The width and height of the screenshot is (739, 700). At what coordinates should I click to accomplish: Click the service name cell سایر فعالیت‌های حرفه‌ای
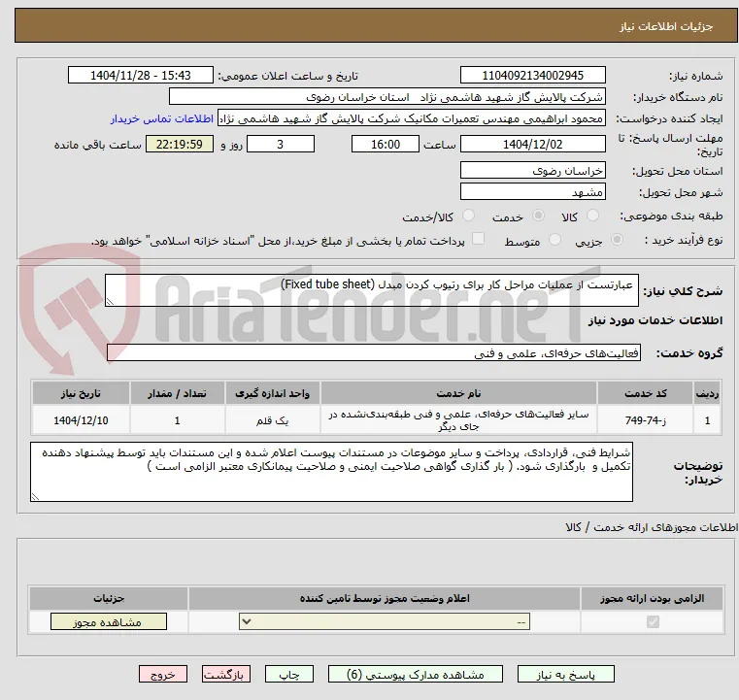[458, 420]
